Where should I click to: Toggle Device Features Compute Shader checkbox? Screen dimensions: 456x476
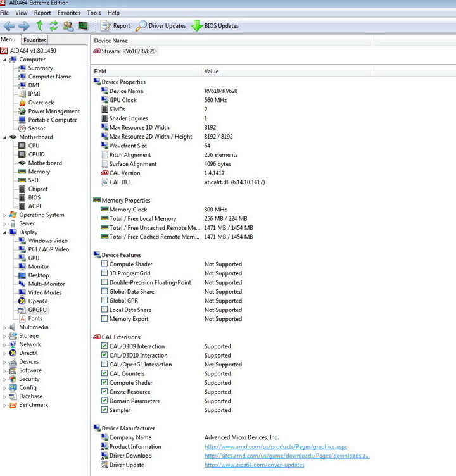(104, 263)
